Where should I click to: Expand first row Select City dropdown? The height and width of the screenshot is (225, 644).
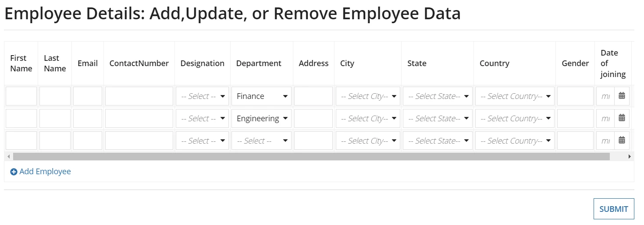coord(368,96)
